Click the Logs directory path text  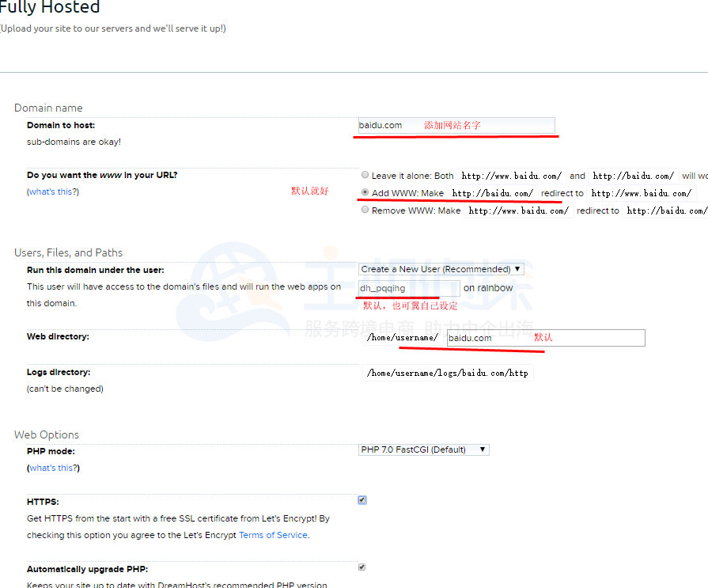click(447, 373)
